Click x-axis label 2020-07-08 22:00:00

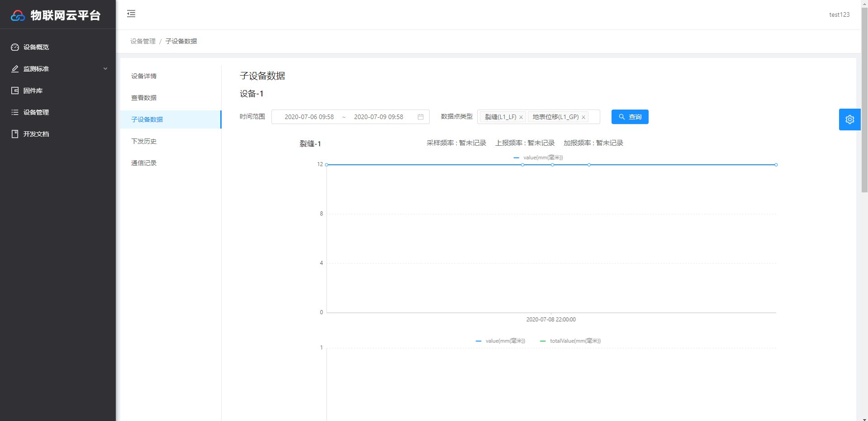pos(551,320)
